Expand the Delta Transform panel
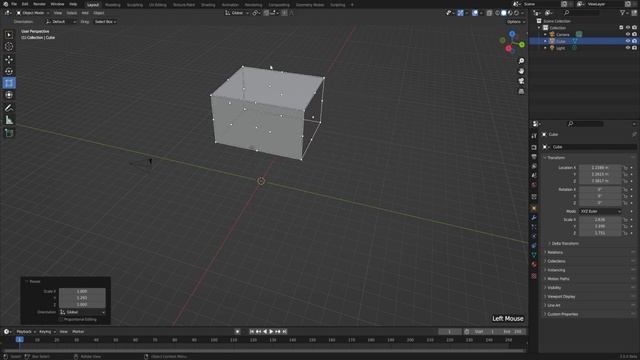The image size is (640, 360). pyautogui.click(x=565, y=244)
